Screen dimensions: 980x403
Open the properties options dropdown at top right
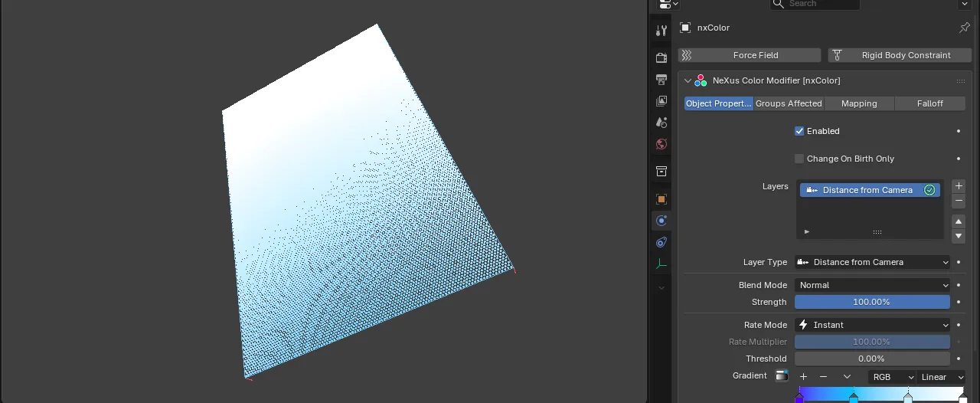(x=965, y=4)
